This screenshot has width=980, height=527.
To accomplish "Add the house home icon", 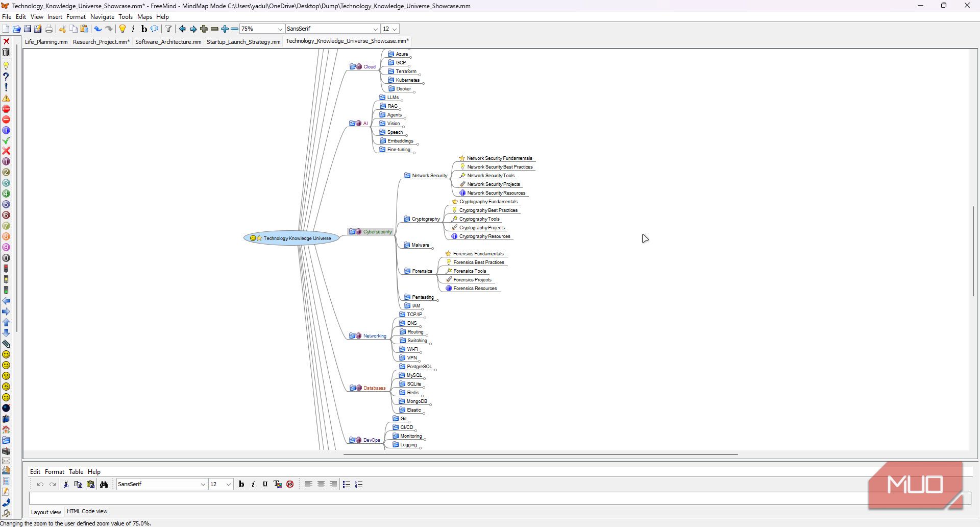I will 6,429.
